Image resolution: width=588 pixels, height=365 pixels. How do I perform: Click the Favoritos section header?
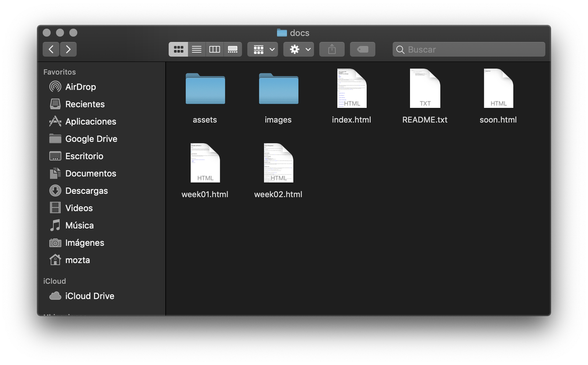59,72
